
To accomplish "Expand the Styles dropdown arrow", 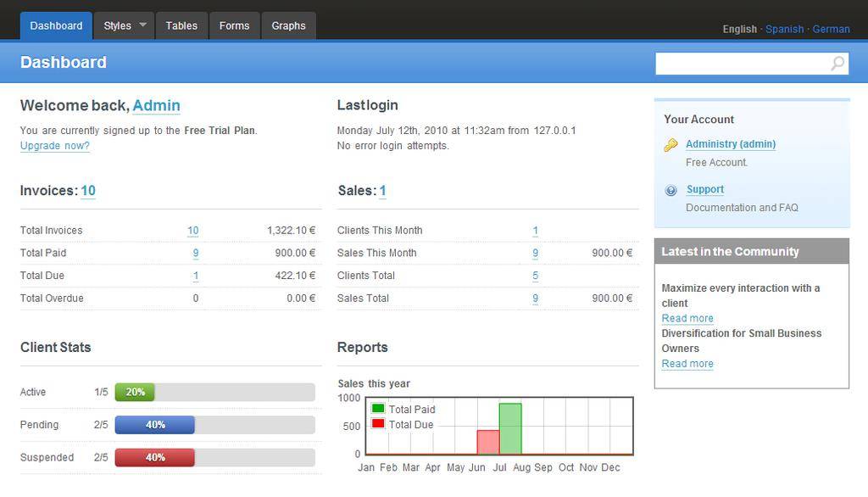I will (143, 25).
